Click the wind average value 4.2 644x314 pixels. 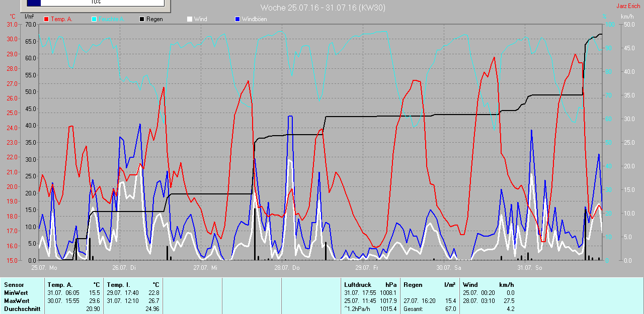pos(510,309)
